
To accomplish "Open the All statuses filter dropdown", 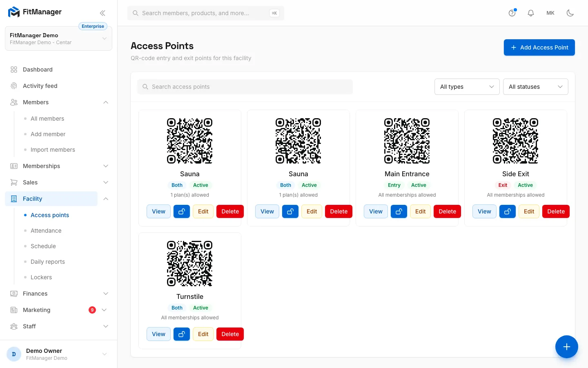I will click(536, 87).
